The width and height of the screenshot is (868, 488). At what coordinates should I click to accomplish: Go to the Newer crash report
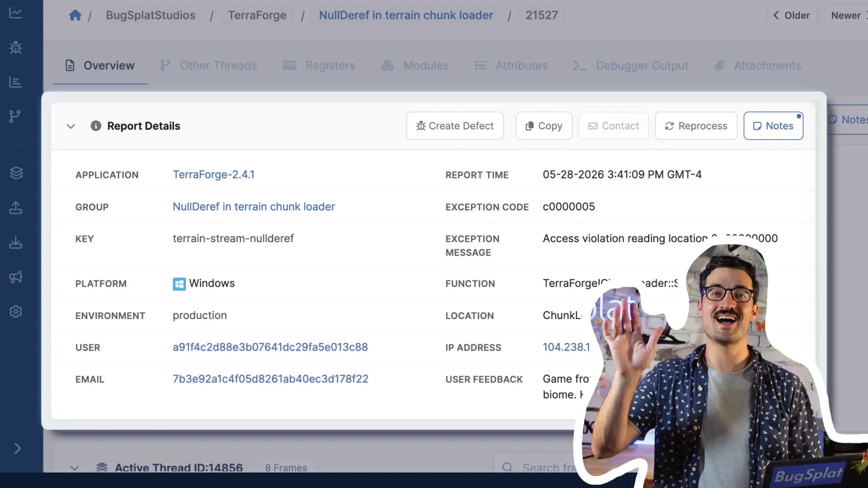(x=847, y=15)
